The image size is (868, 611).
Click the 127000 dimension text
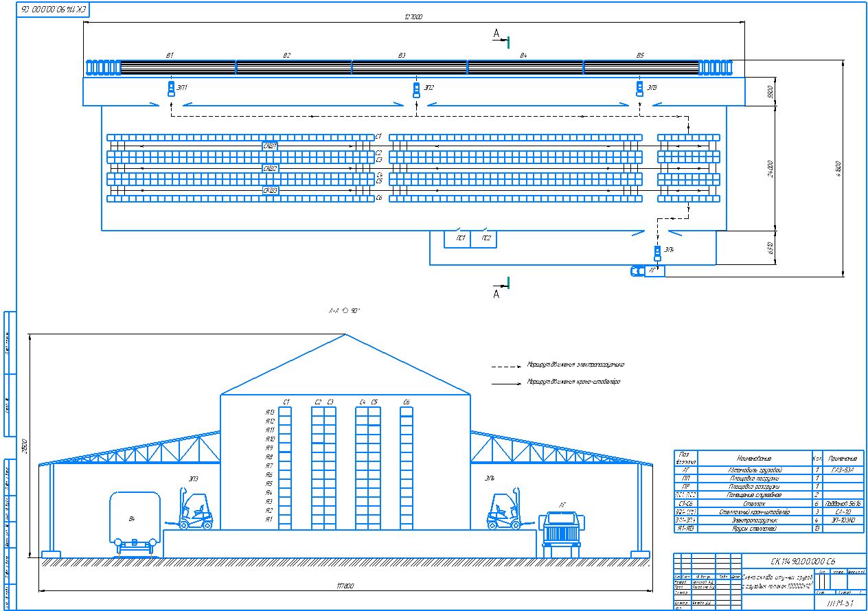tap(414, 17)
